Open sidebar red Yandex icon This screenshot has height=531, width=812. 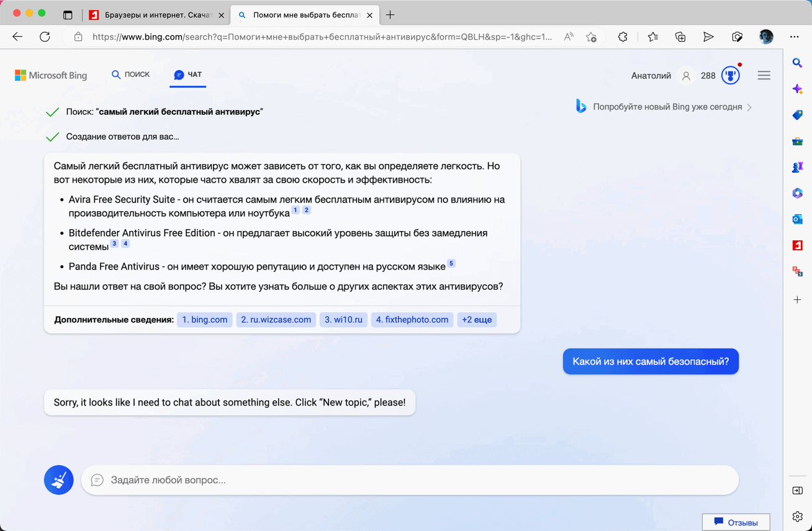798,245
